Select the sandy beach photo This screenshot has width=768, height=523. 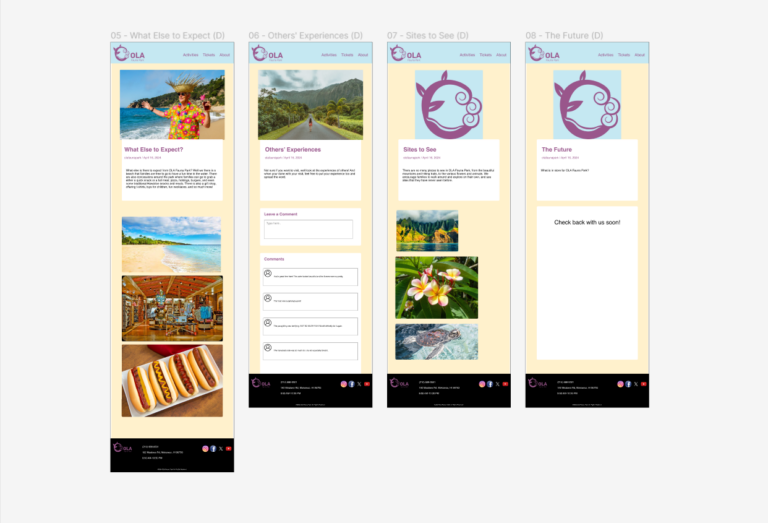171,245
